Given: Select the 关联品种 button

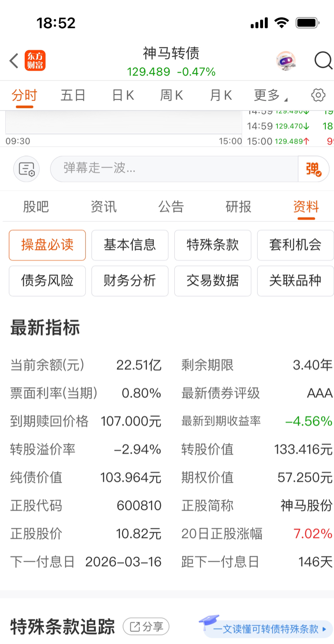Looking at the screenshot, I should (x=295, y=281).
